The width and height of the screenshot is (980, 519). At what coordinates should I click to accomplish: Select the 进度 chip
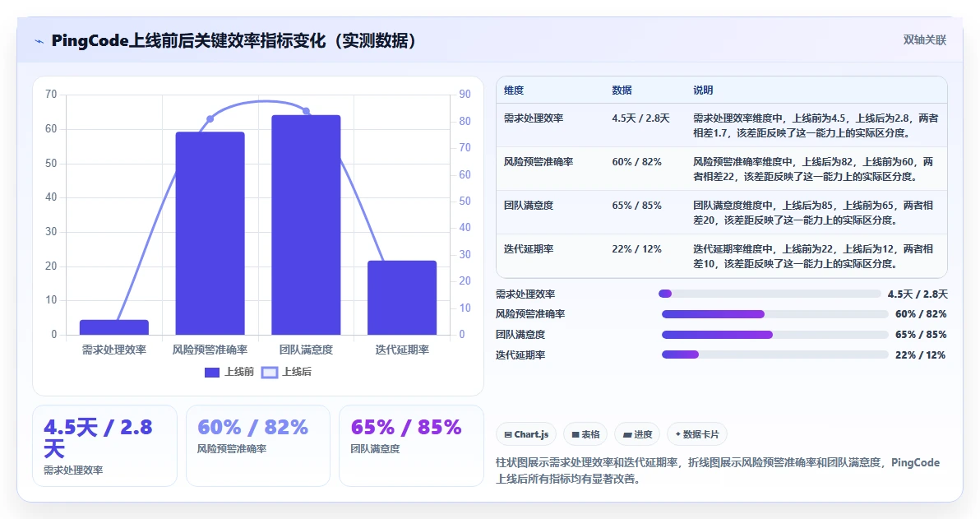pos(637,434)
